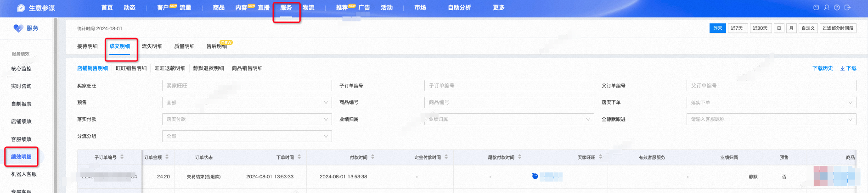The height and width of the screenshot is (193, 868).
Task: Open the shopping bag icon in top bar
Action: 816,7
